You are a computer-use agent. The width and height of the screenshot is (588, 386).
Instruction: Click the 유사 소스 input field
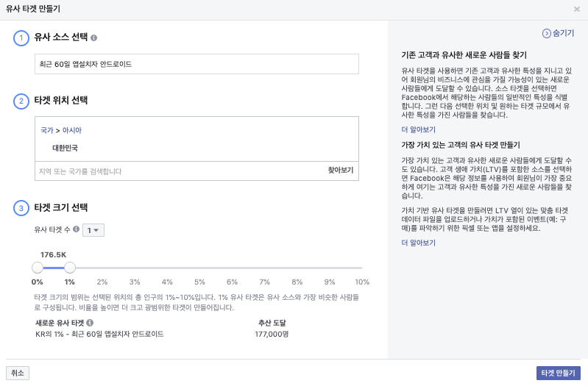196,64
